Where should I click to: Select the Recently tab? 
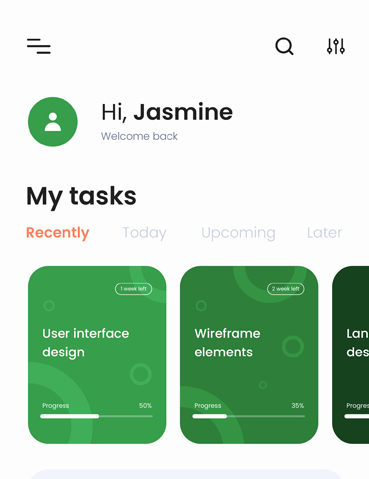(x=58, y=233)
